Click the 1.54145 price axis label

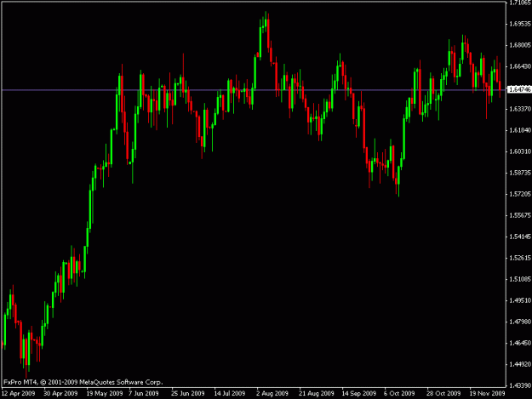click(x=520, y=237)
